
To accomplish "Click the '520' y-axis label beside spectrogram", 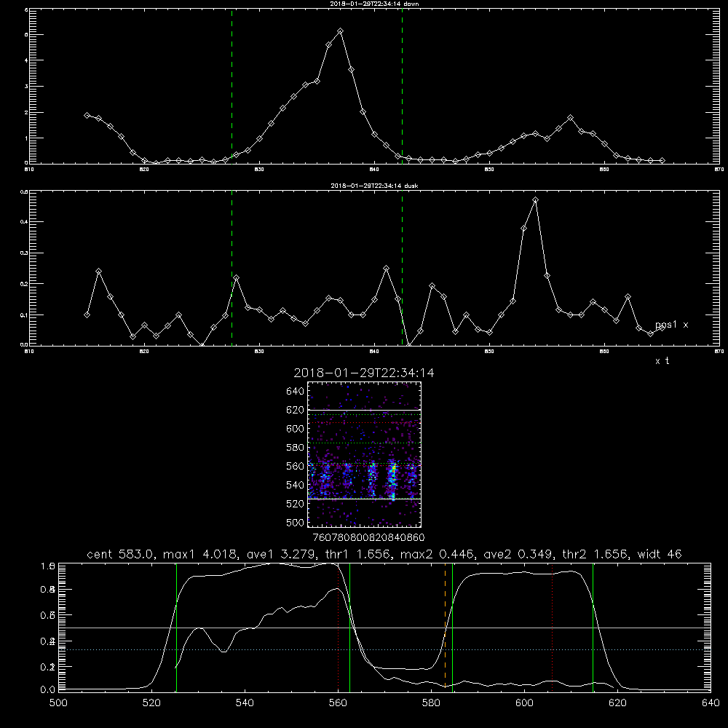I will coord(296,504).
